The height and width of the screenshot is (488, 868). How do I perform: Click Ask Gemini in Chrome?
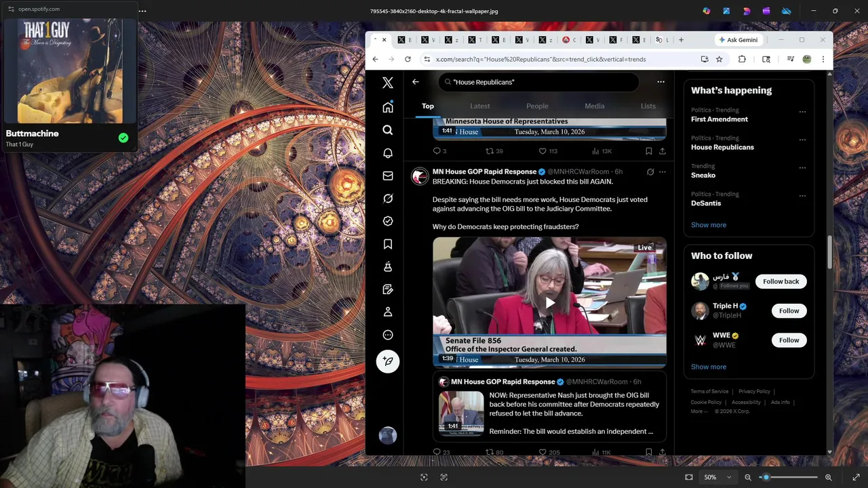pos(738,40)
